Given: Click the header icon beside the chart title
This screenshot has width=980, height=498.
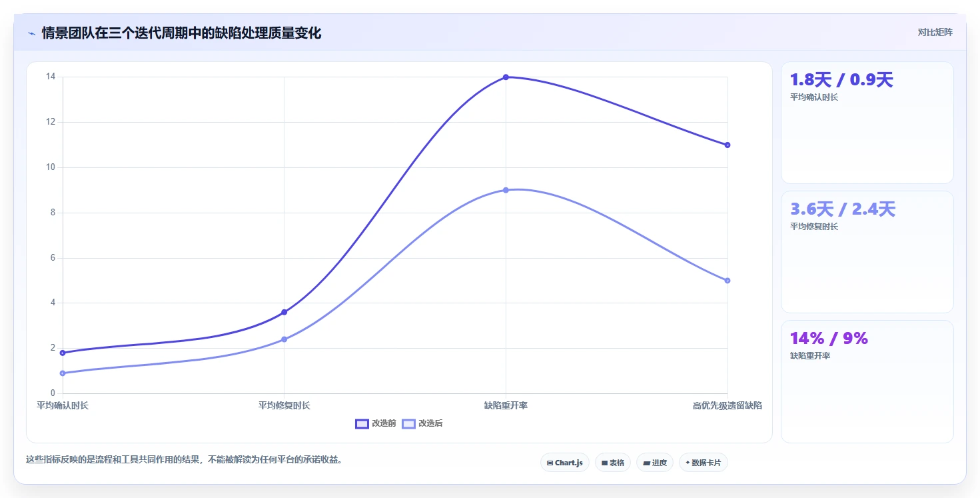Looking at the screenshot, I should click(x=31, y=33).
